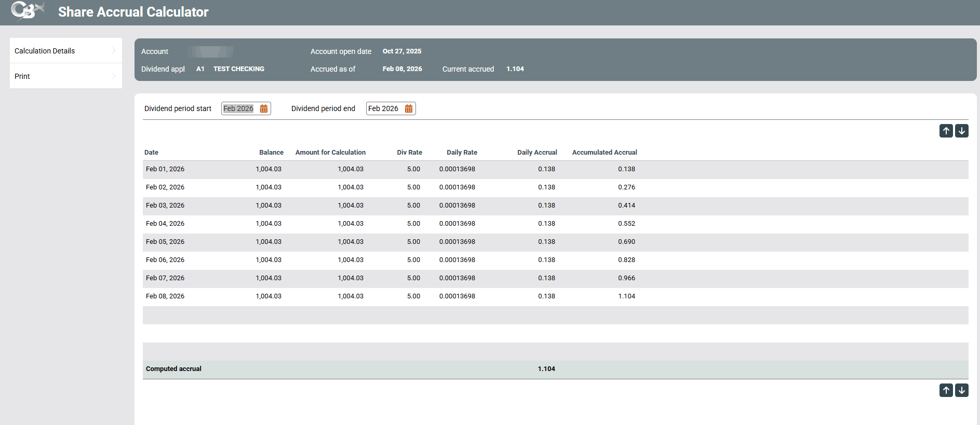Click the Computed accrual total row

[173, 369]
